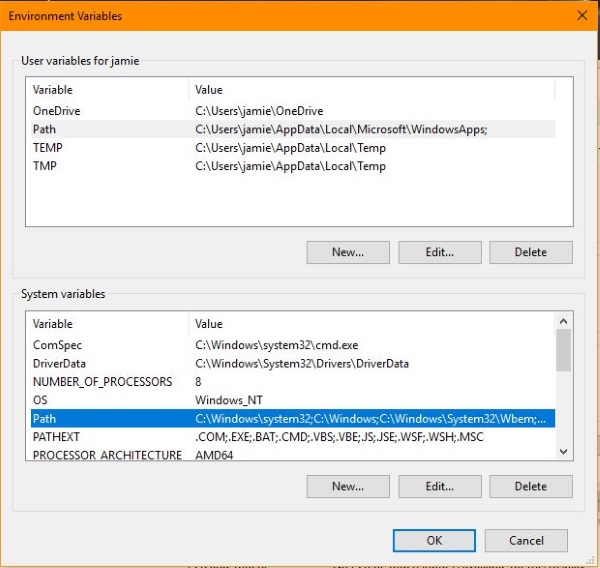
Task: Click NUMBER_OF_PROCESSORS value 8
Action: (198, 382)
